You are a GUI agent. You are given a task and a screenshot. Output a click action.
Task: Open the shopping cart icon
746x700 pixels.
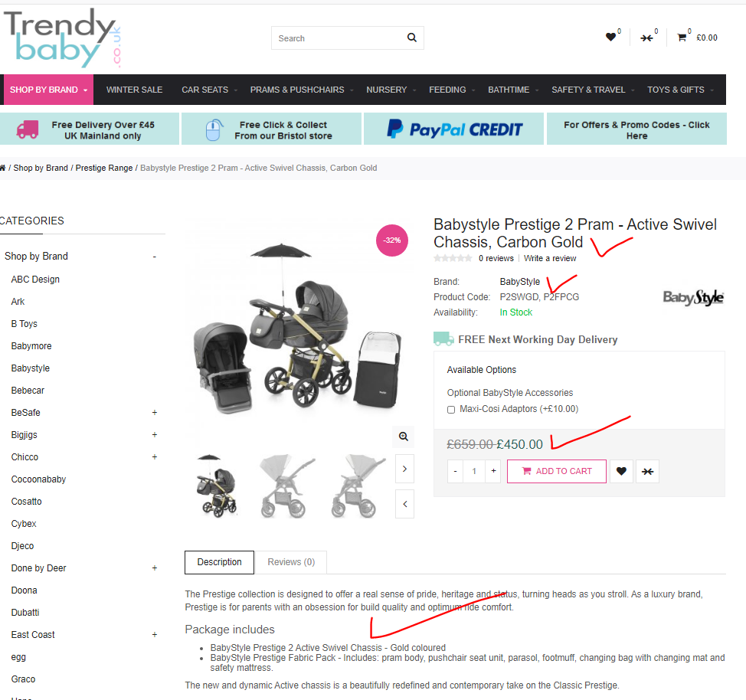[682, 38]
